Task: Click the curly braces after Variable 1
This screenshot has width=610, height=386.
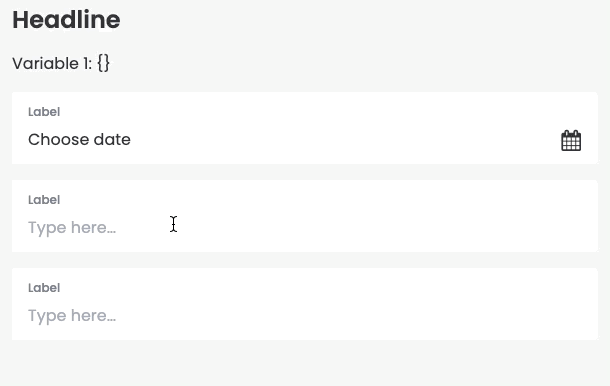Action: point(103,63)
